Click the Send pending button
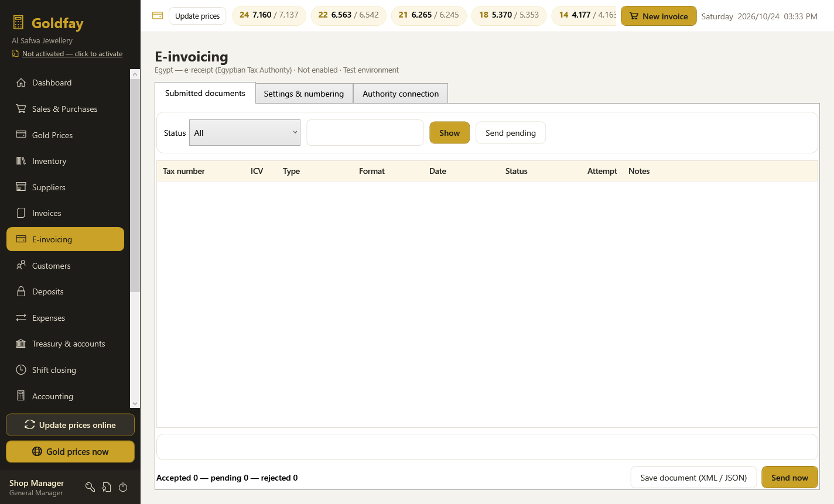The height and width of the screenshot is (504, 834). [x=511, y=133]
